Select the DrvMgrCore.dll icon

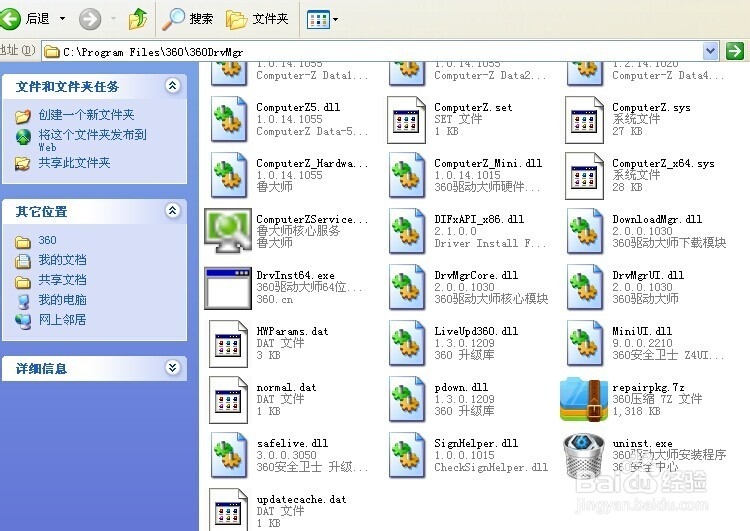pos(407,287)
